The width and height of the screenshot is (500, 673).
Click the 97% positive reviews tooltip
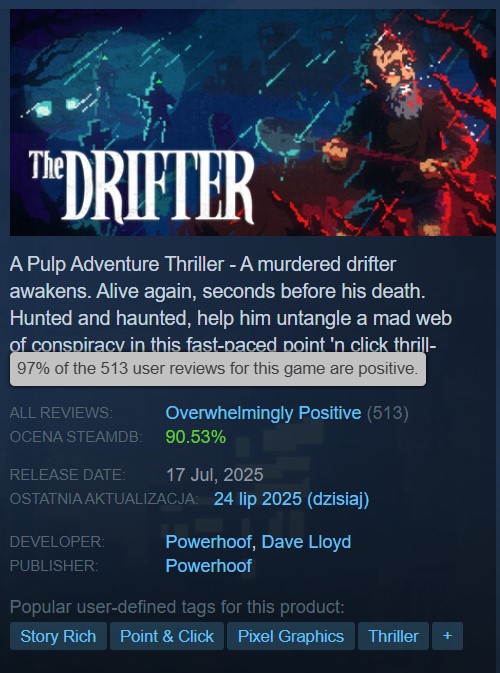coord(218,369)
